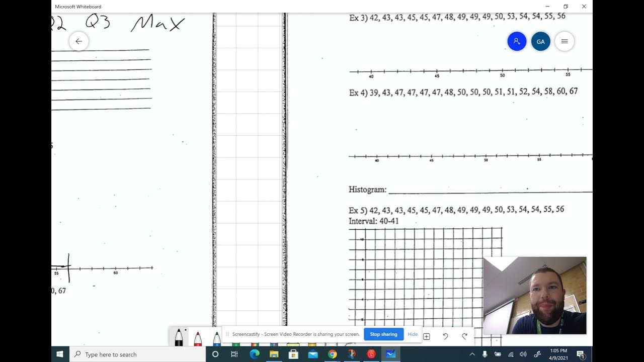Select the red pen tool

click(x=198, y=338)
